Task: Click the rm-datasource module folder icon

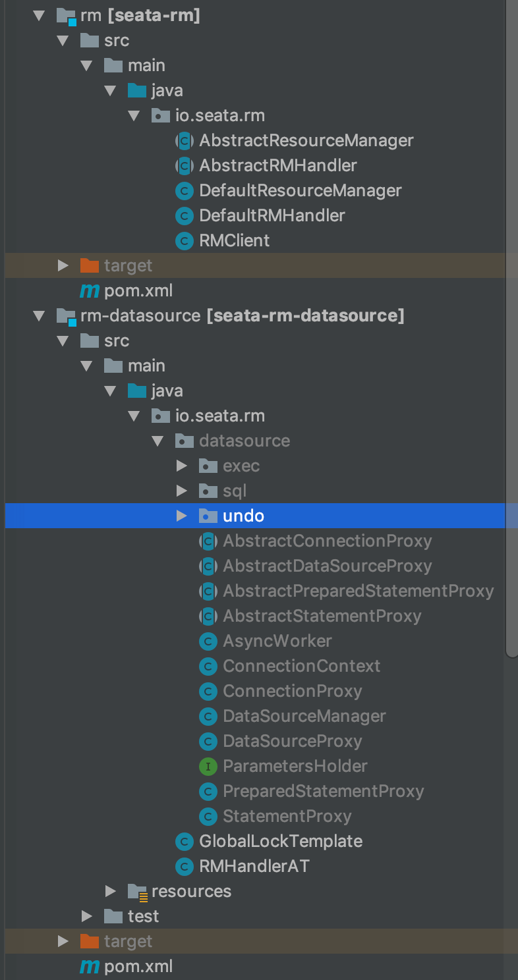Action: point(66,316)
